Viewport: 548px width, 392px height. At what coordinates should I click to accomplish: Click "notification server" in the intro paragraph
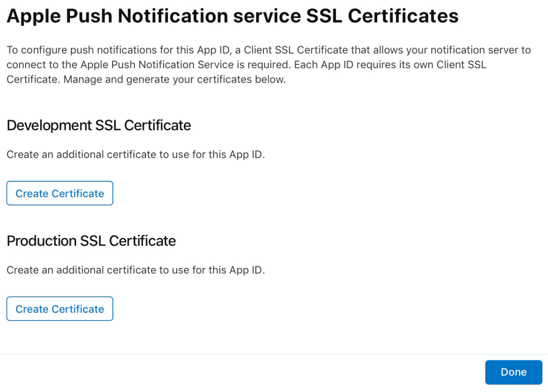coord(468,50)
